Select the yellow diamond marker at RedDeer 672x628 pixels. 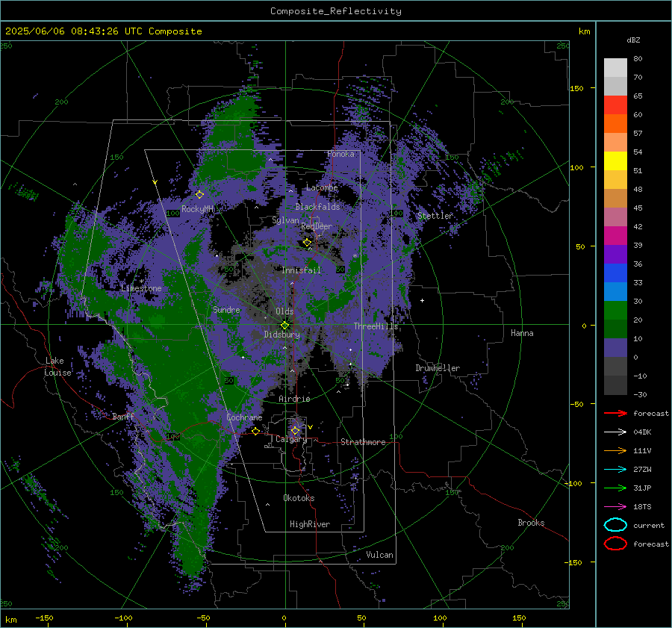[307, 242]
